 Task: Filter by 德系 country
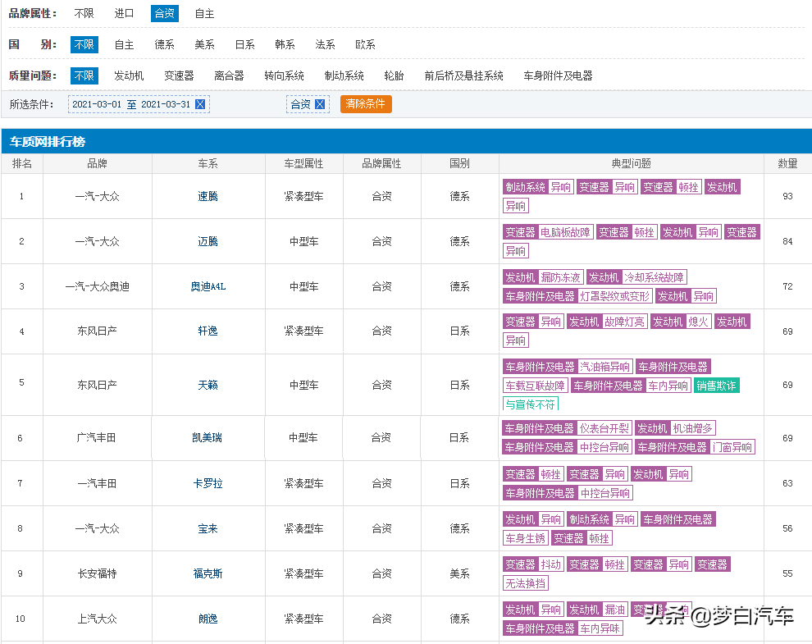point(165,44)
